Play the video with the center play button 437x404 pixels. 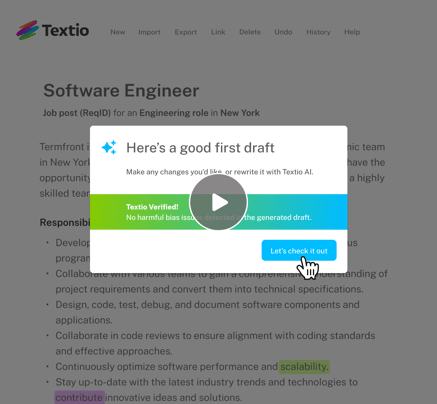click(x=218, y=202)
